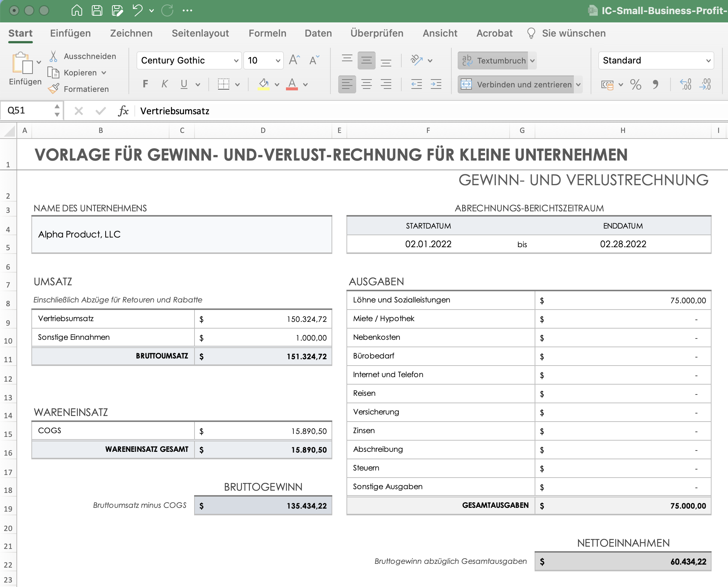Open the Zeichnen tab
This screenshot has height=587, width=728.
pyautogui.click(x=131, y=33)
